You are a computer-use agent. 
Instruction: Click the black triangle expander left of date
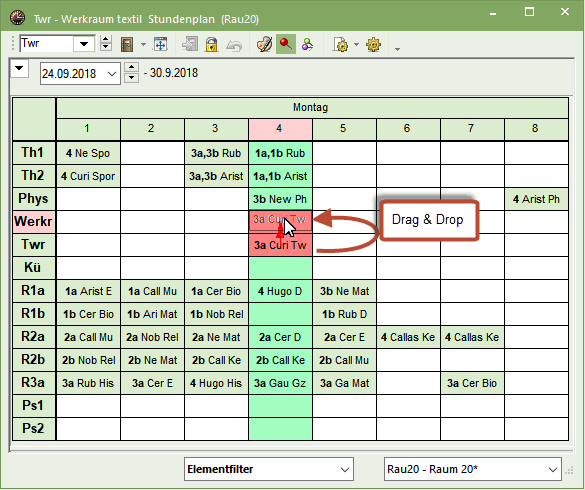[x=19, y=68]
